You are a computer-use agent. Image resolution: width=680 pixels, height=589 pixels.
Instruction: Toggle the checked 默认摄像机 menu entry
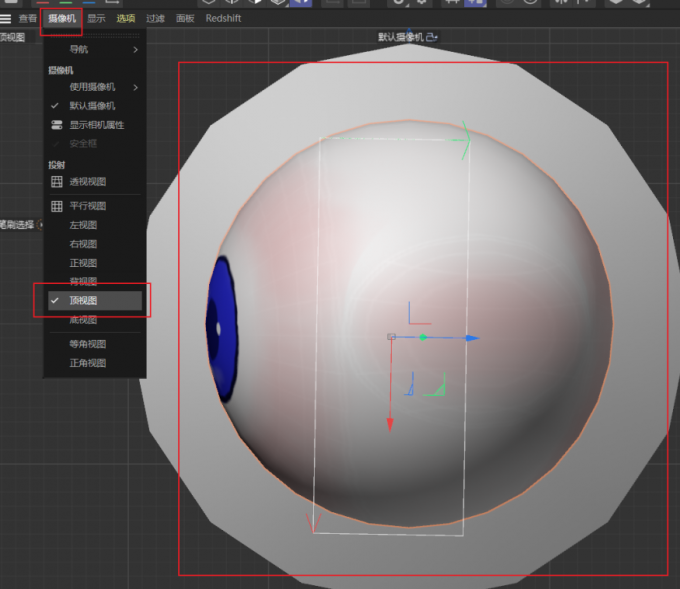95,106
